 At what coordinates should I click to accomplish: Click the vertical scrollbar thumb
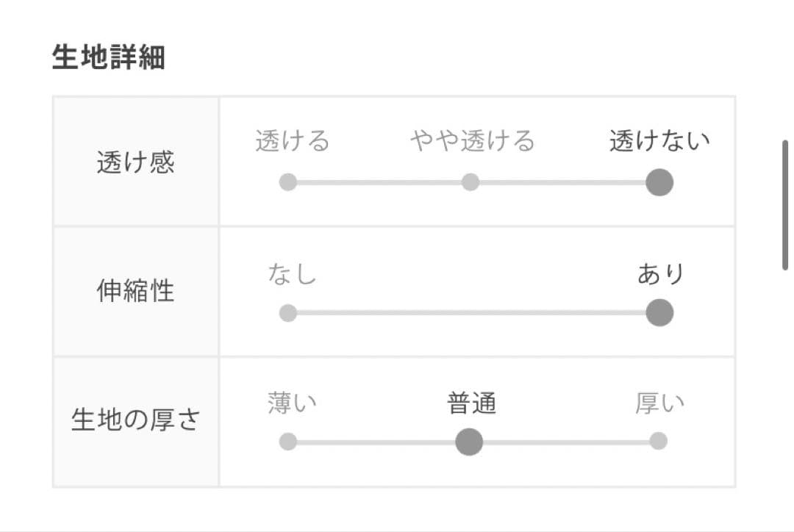pyautogui.click(x=785, y=205)
